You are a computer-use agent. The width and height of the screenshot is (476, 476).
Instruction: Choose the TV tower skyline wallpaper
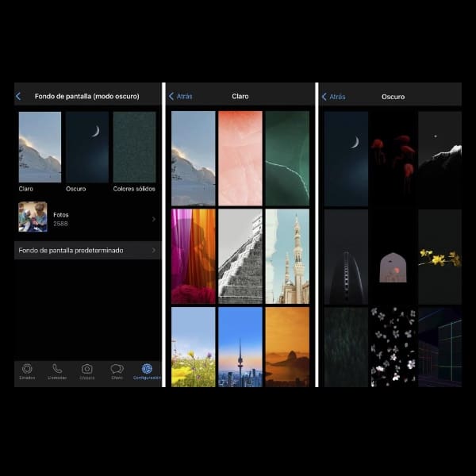240,347
